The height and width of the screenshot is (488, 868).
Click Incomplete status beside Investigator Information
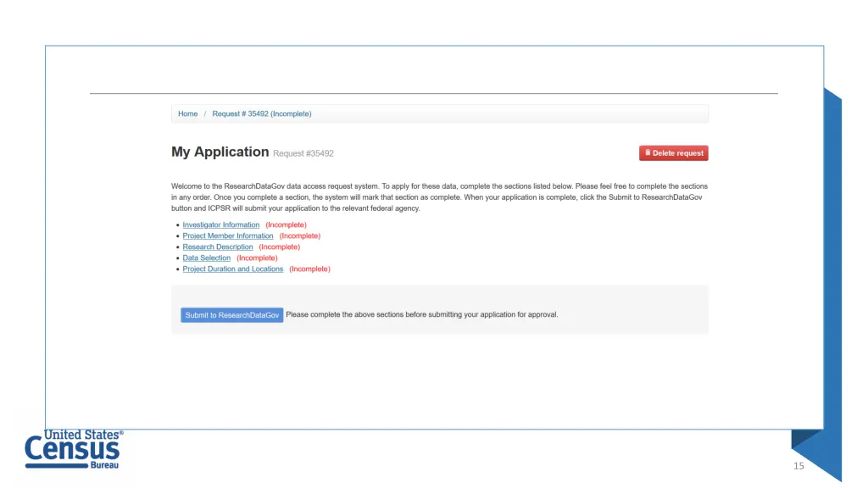point(287,225)
